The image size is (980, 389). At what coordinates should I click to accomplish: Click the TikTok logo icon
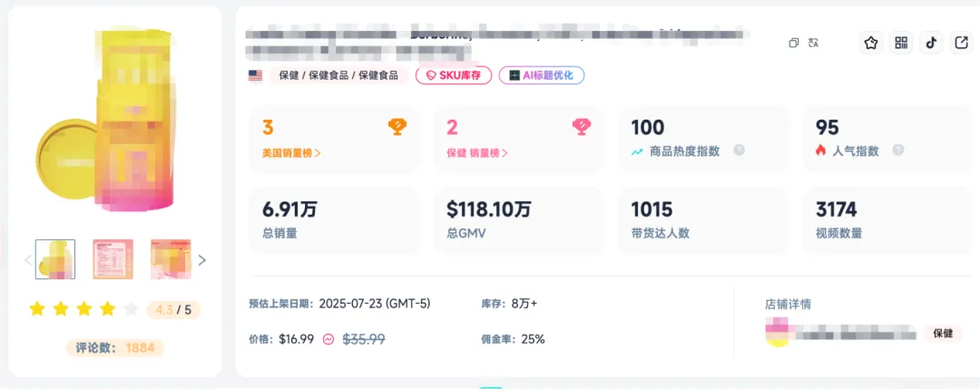pos(931,43)
